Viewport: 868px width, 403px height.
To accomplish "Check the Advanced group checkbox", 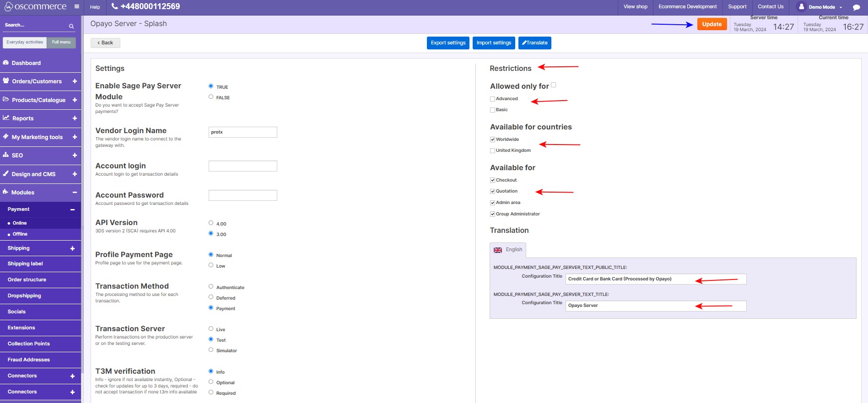I will click(x=493, y=99).
